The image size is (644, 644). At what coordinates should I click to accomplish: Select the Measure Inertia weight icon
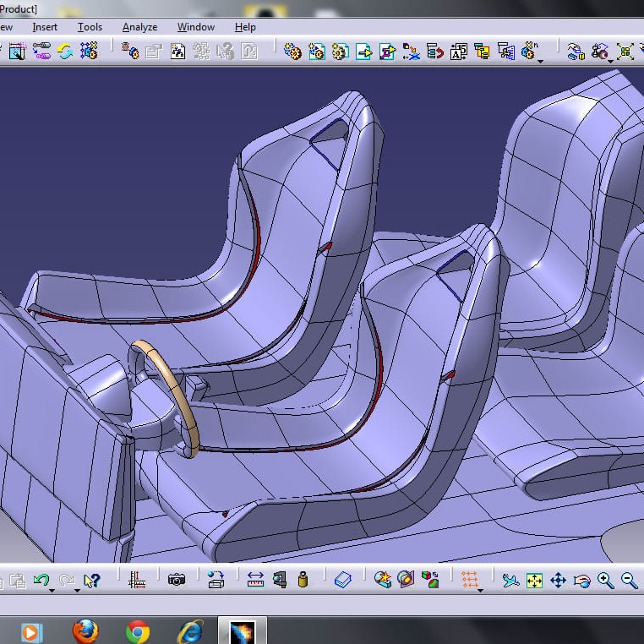303,580
